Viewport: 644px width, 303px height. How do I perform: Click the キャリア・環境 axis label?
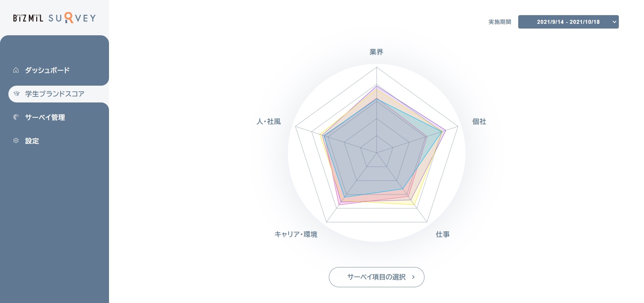click(296, 234)
